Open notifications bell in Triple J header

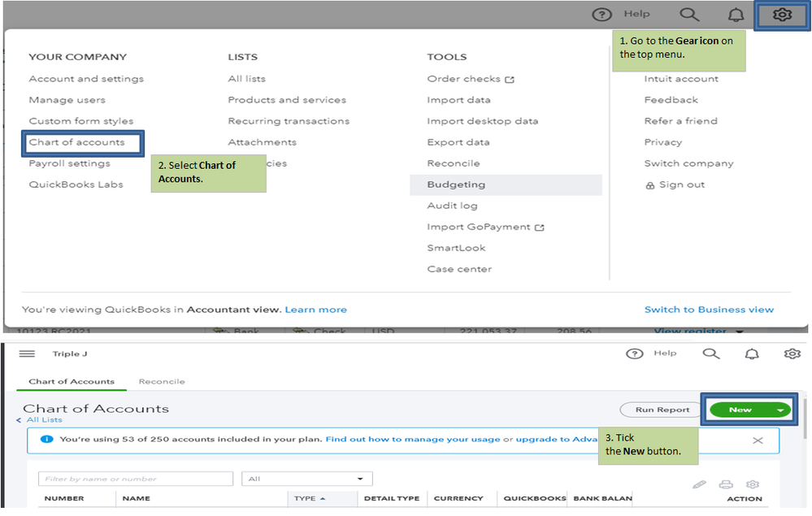[752, 354]
